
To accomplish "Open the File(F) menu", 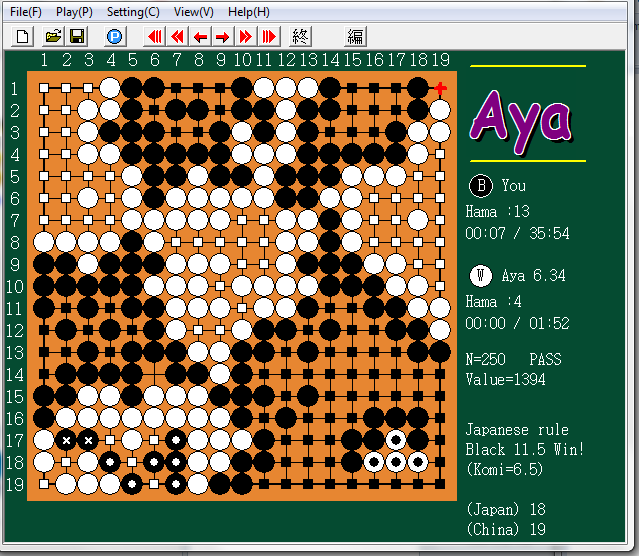I will [x=26, y=12].
